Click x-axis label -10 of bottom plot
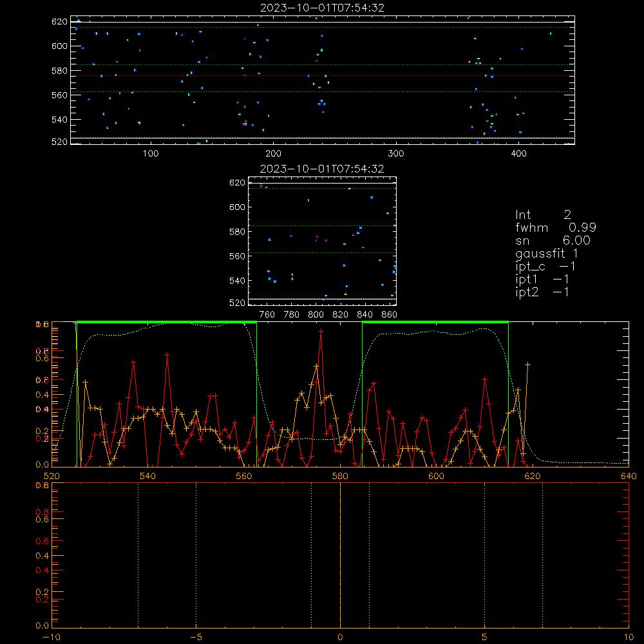The height and width of the screenshot is (644, 644). (52, 637)
